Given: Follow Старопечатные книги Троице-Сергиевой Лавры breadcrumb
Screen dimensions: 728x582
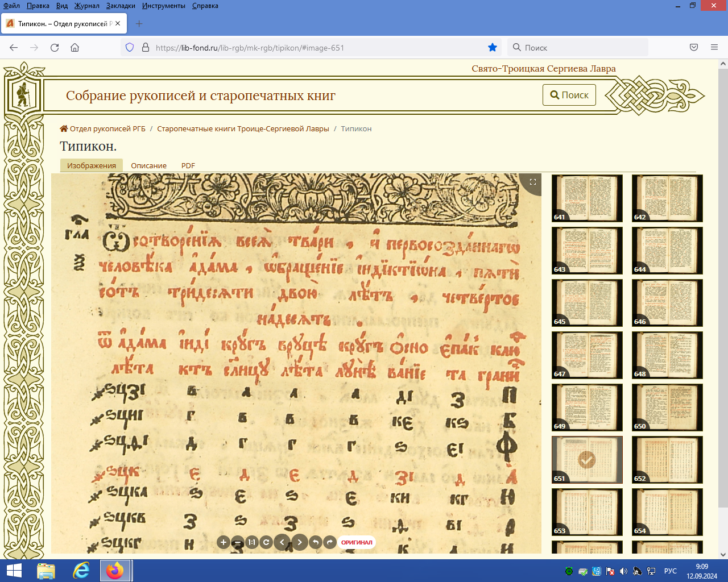Looking at the screenshot, I should [243, 129].
